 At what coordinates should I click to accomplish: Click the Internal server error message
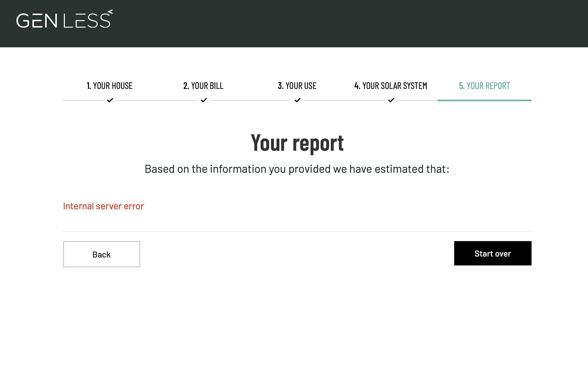tap(103, 206)
